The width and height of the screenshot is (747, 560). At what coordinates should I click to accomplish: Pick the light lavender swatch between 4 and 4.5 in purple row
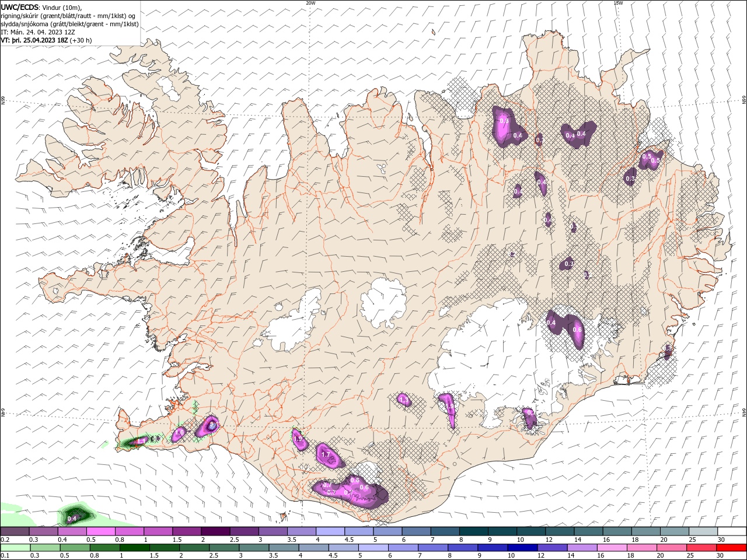329,531
